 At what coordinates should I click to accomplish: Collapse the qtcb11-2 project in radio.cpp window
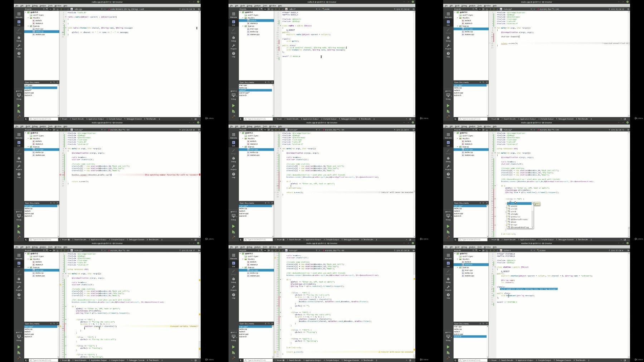point(26,12)
